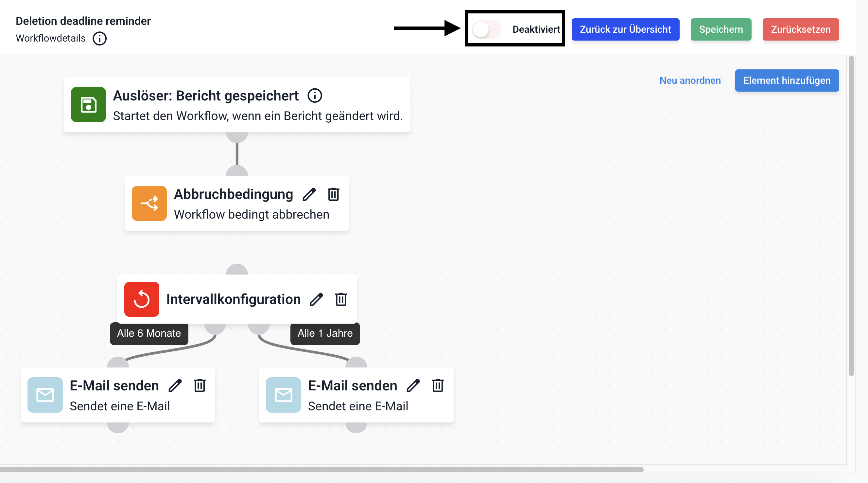Save the workflow with Speichern
868x483 pixels.
pos(721,30)
